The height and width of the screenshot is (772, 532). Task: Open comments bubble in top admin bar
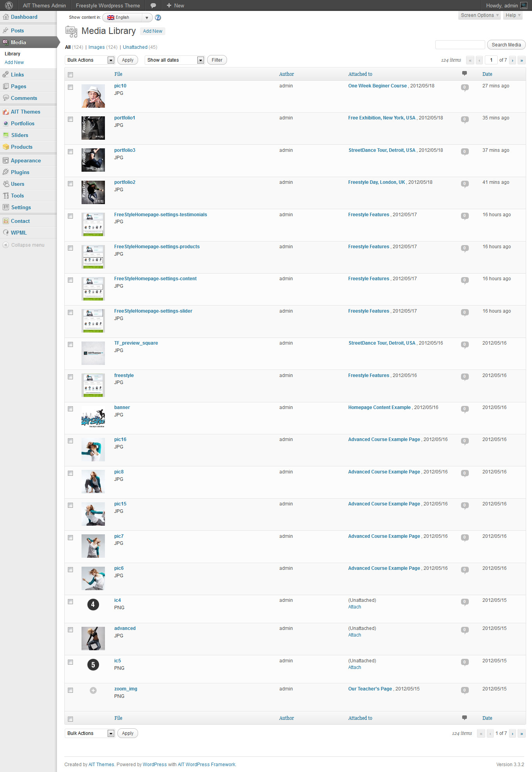coord(153,5)
